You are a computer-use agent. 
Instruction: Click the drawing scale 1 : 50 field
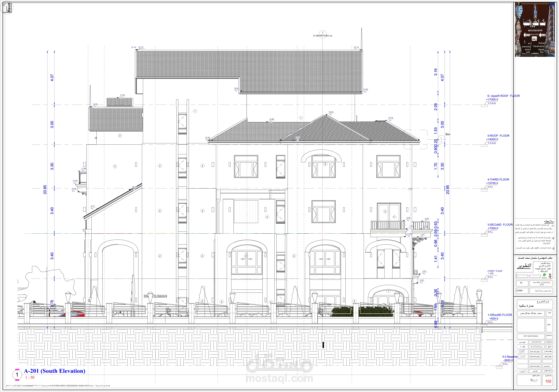pyautogui.click(x=522, y=347)
